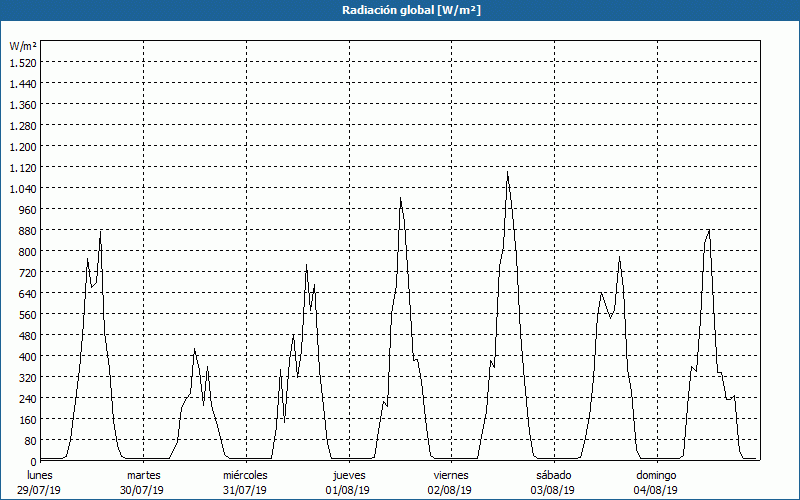Viewport: 800px width, 500px height.
Task: Click the 'sábado' day label
Action: [x=554, y=475]
